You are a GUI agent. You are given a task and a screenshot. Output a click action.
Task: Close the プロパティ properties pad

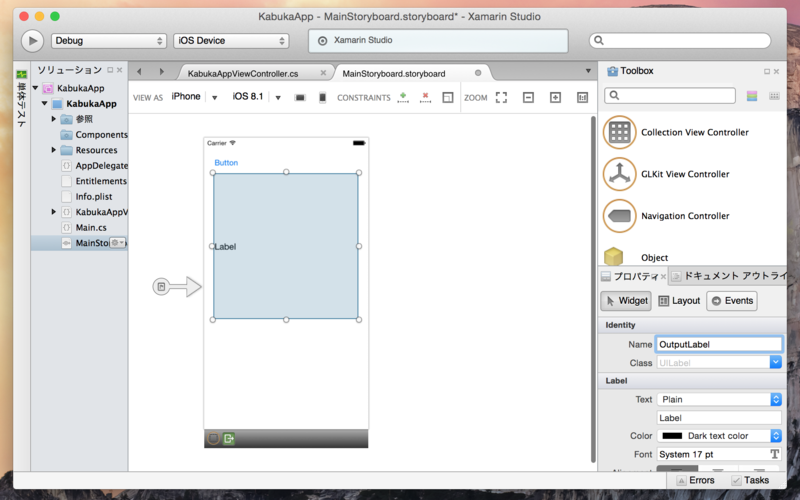point(663,277)
